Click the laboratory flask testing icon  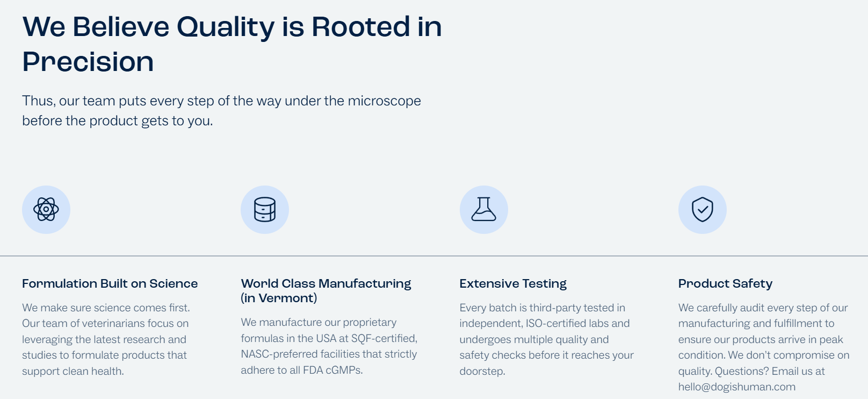(x=484, y=210)
